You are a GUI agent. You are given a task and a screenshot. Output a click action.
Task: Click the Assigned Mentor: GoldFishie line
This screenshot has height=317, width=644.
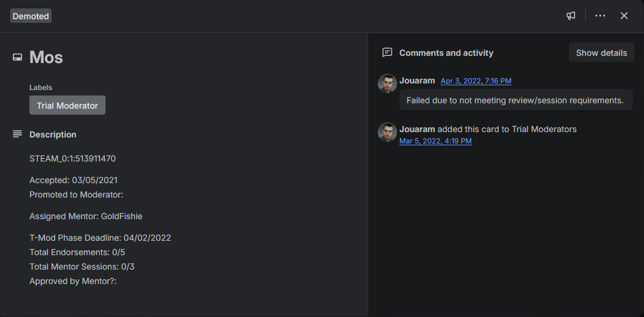[x=86, y=216]
